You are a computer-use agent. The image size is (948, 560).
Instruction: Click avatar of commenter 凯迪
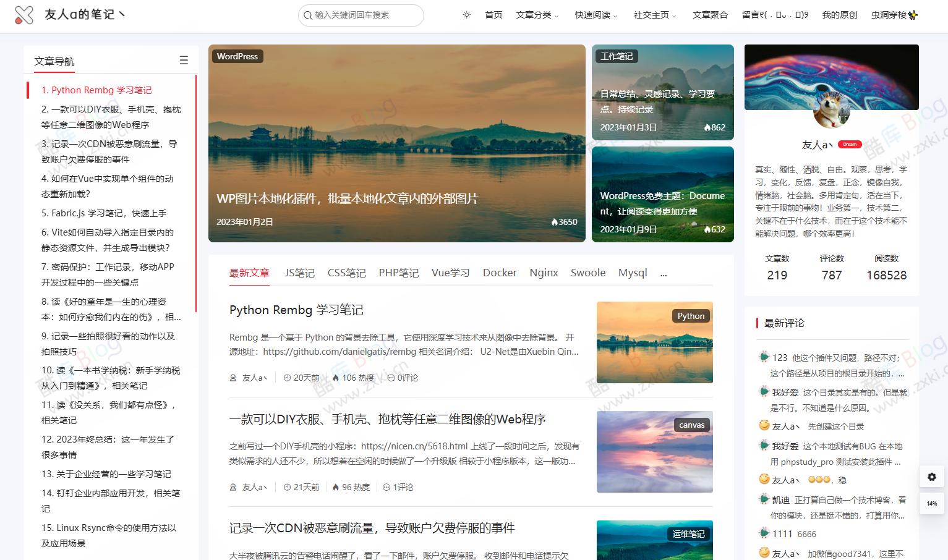click(764, 499)
